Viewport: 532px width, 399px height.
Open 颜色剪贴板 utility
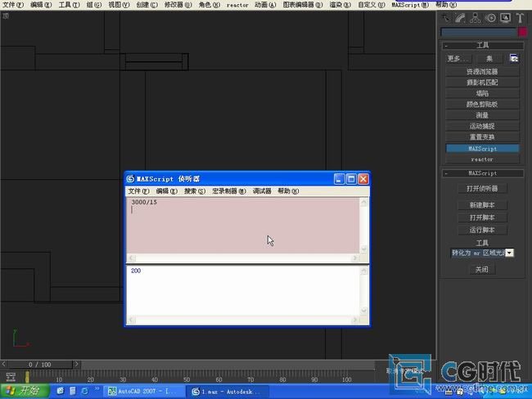click(x=482, y=104)
